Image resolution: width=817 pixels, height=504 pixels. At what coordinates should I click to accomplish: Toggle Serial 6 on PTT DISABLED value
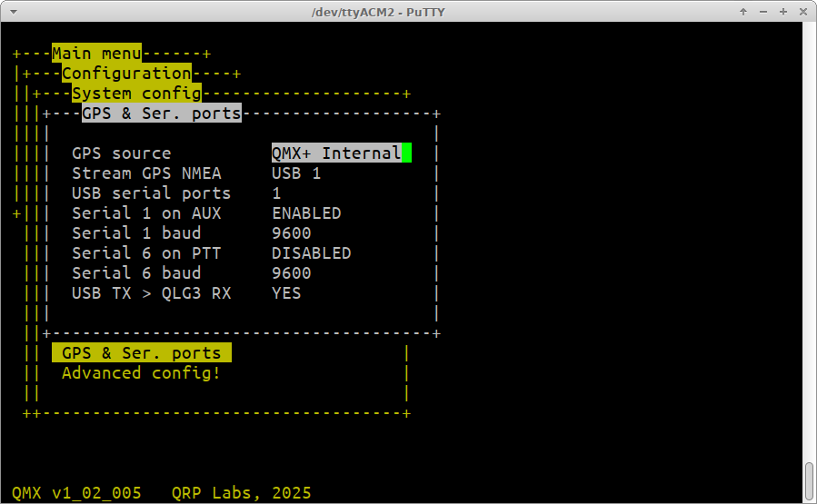pos(311,253)
